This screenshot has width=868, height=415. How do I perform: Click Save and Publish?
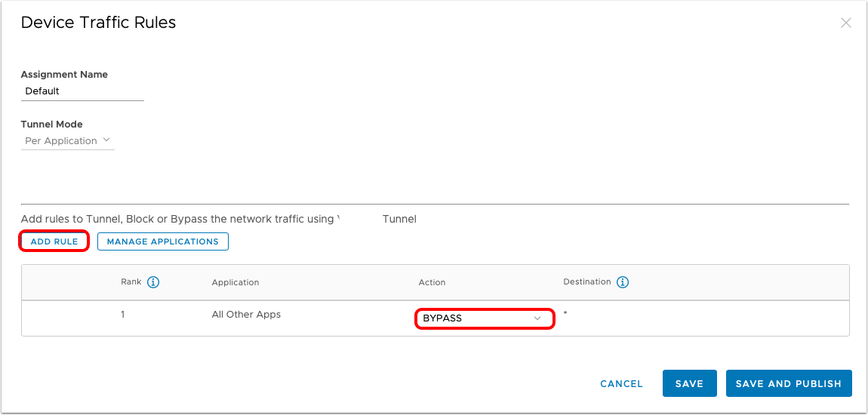(x=788, y=383)
